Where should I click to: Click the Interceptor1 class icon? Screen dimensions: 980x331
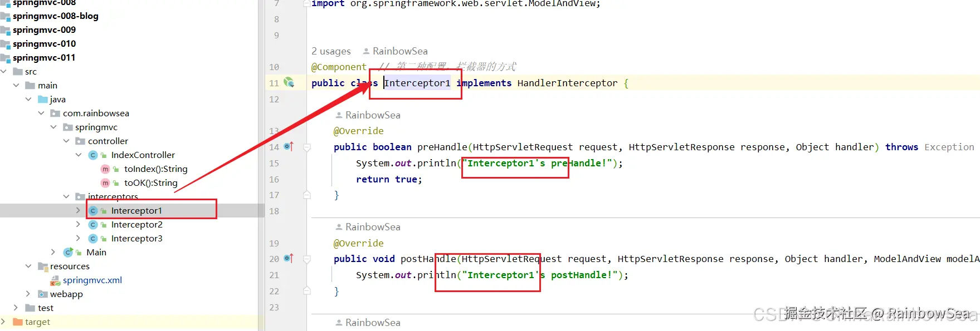(93, 211)
